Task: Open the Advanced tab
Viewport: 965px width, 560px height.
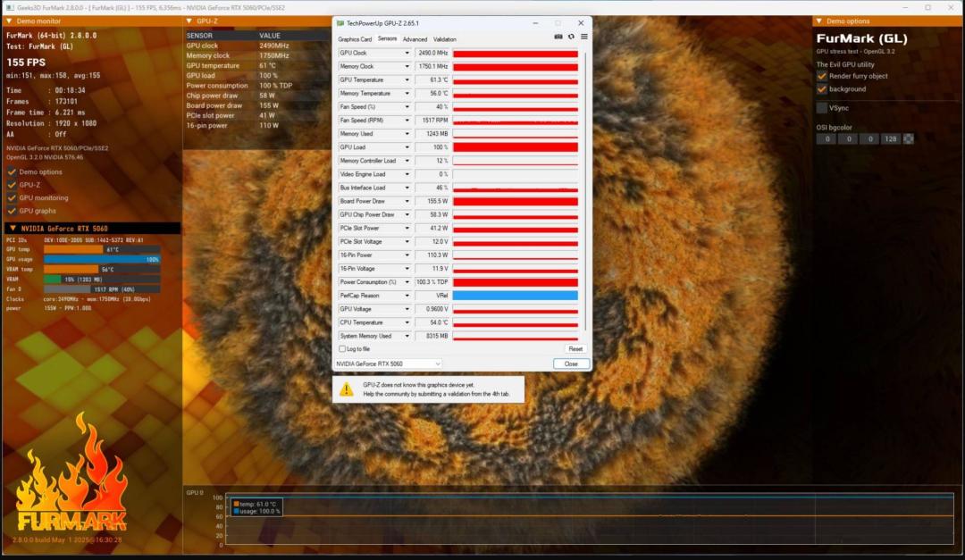Action: point(415,39)
